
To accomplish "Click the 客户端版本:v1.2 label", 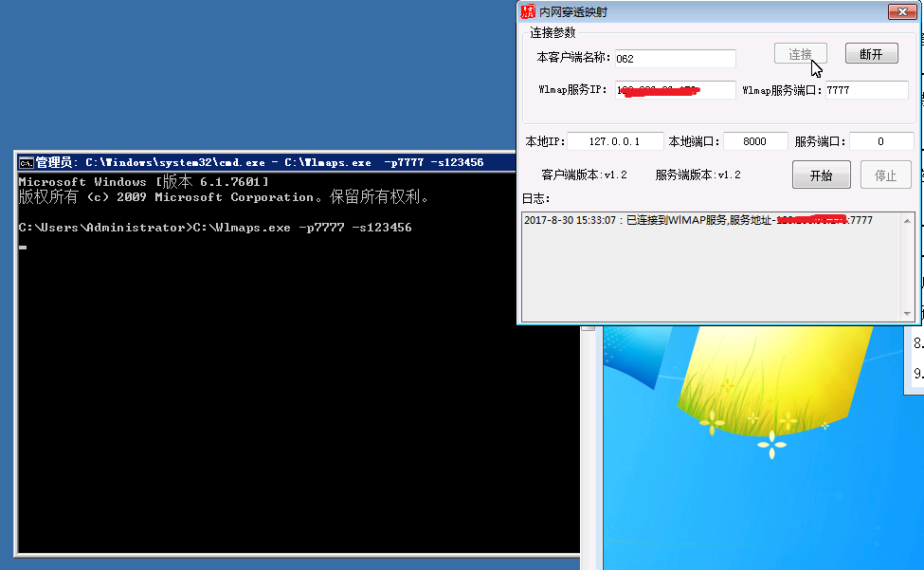I will coord(584,175).
